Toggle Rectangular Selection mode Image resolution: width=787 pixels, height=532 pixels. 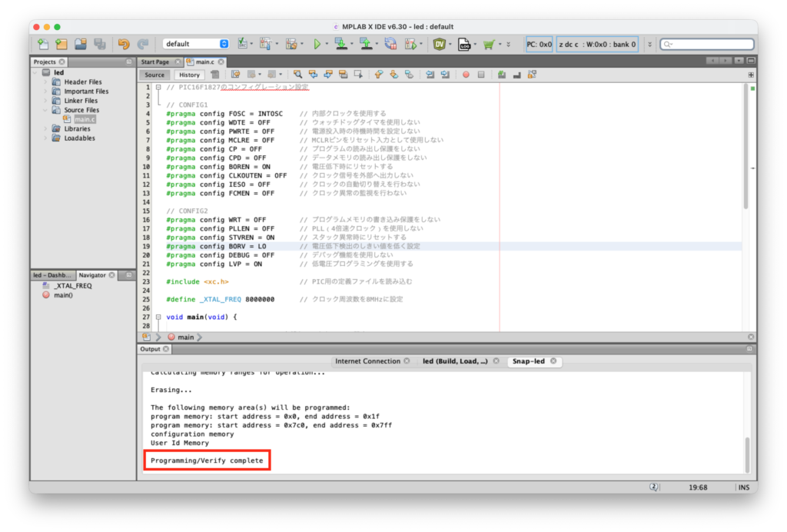tap(358, 75)
